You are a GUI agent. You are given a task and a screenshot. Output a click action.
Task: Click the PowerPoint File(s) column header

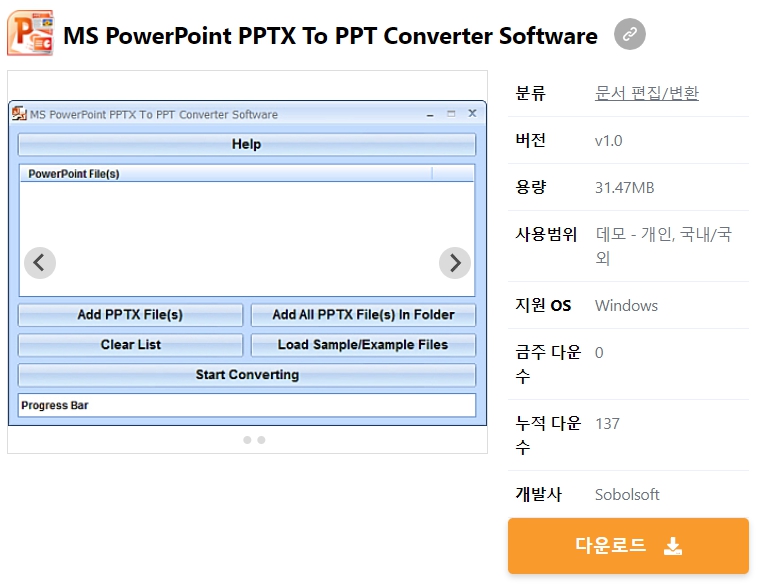tap(226, 174)
